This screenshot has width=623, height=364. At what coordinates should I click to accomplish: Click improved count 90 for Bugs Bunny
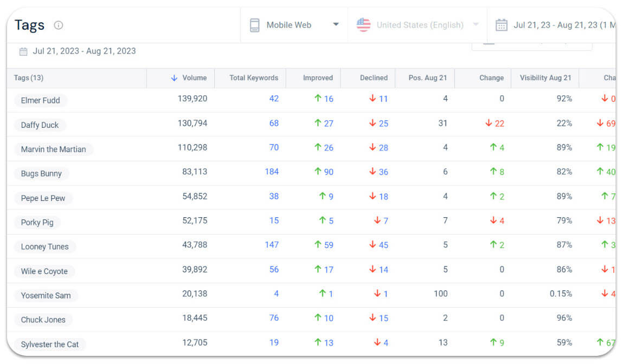328,172
